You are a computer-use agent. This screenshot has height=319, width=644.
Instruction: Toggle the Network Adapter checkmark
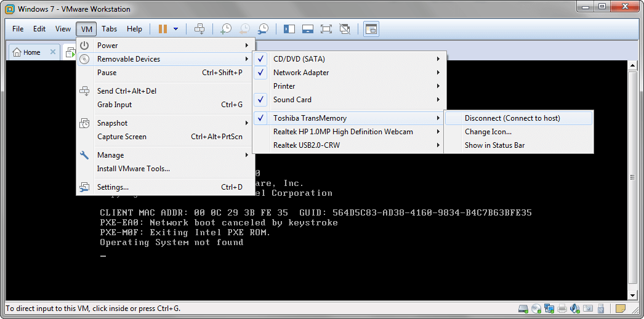300,73
